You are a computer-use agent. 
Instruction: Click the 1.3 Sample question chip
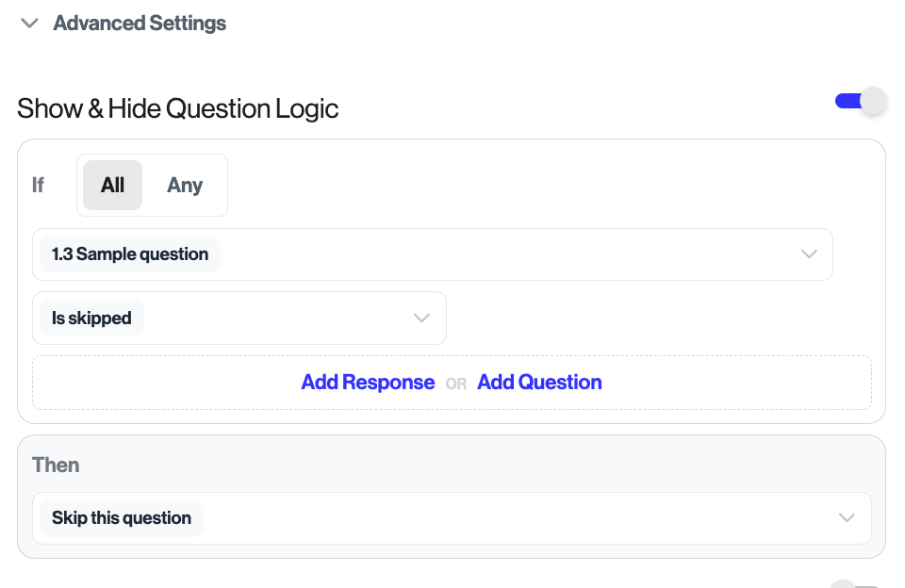tap(130, 254)
